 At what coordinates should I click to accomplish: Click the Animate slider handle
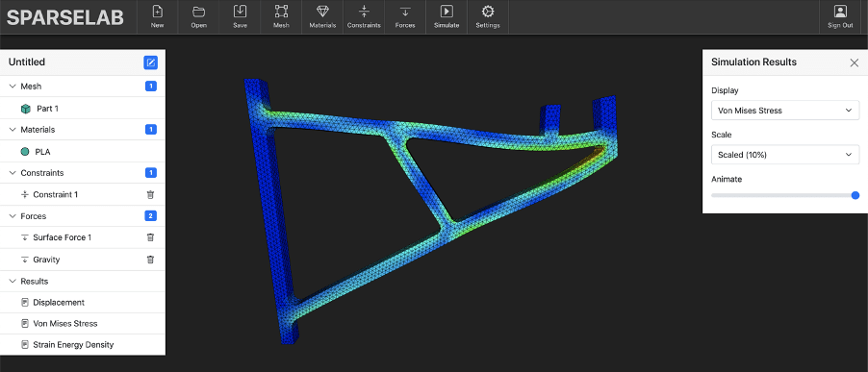(855, 195)
